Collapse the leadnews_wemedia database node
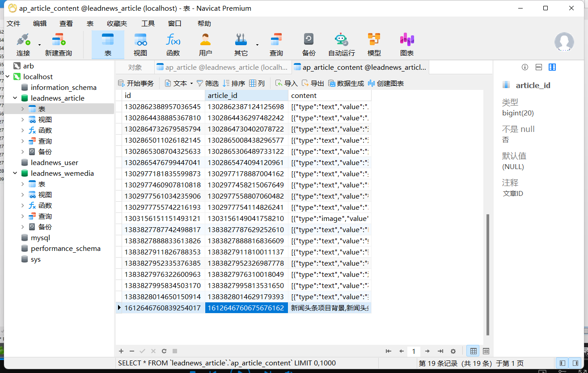 coord(15,173)
